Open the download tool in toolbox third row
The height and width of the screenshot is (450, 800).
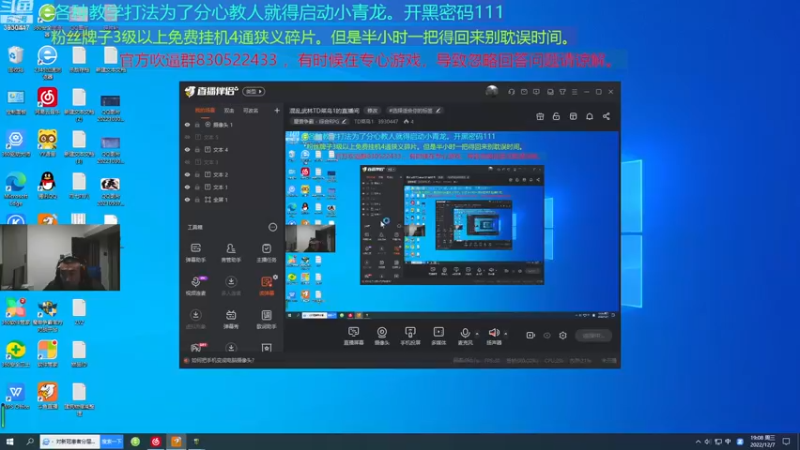(x=195, y=319)
